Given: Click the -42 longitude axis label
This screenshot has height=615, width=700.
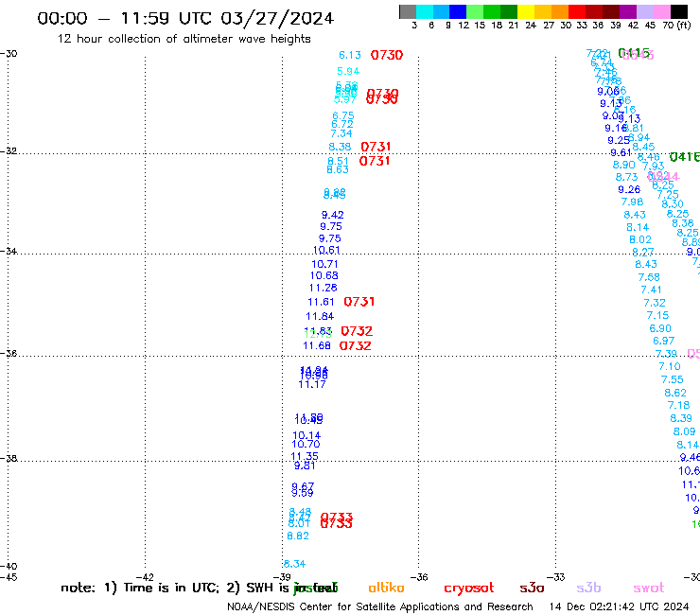Looking at the screenshot, I should 145,577.
